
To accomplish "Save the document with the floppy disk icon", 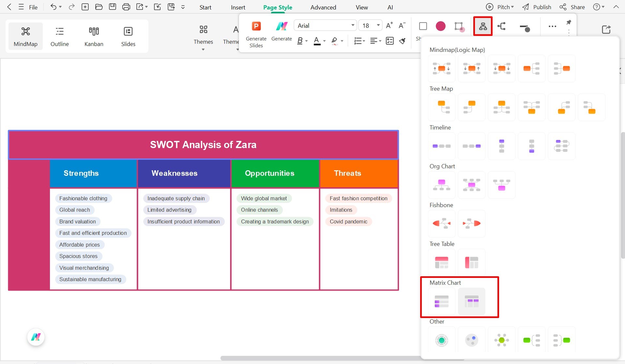I will [x=113, y=7].
